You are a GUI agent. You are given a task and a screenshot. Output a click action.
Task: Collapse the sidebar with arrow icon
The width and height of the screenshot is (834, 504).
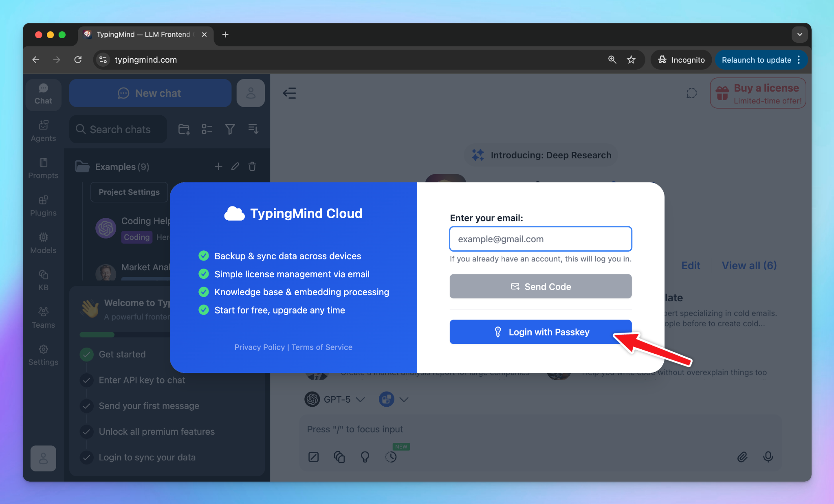coord(289,93)
